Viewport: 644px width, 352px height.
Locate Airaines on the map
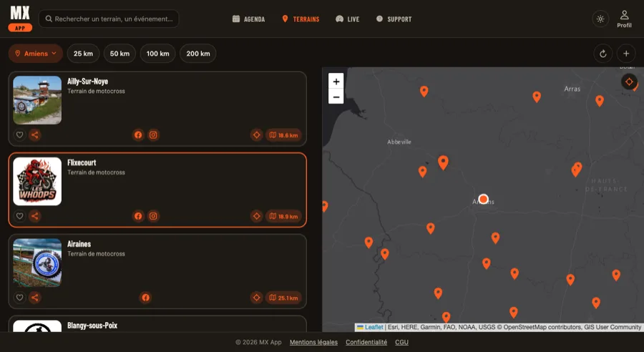click(x=257, y=298)
